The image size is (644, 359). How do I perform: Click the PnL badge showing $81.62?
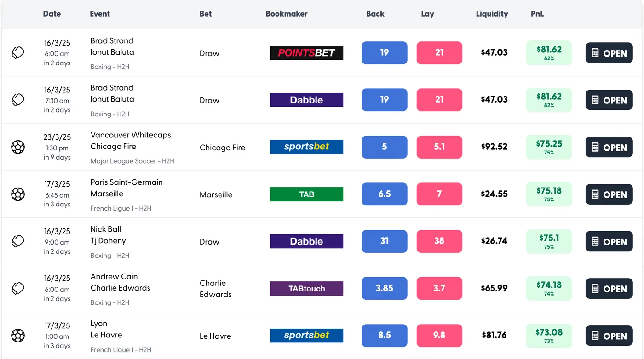[549, 52]
